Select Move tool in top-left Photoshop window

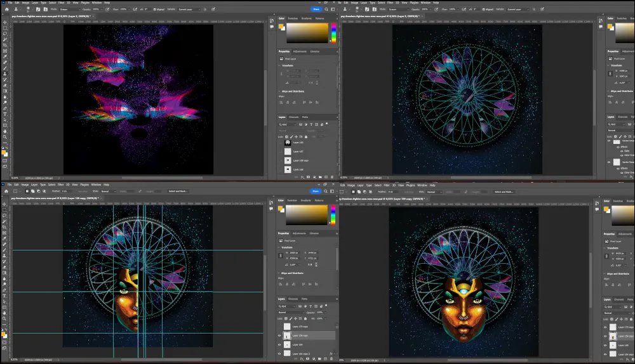(5, 22)
